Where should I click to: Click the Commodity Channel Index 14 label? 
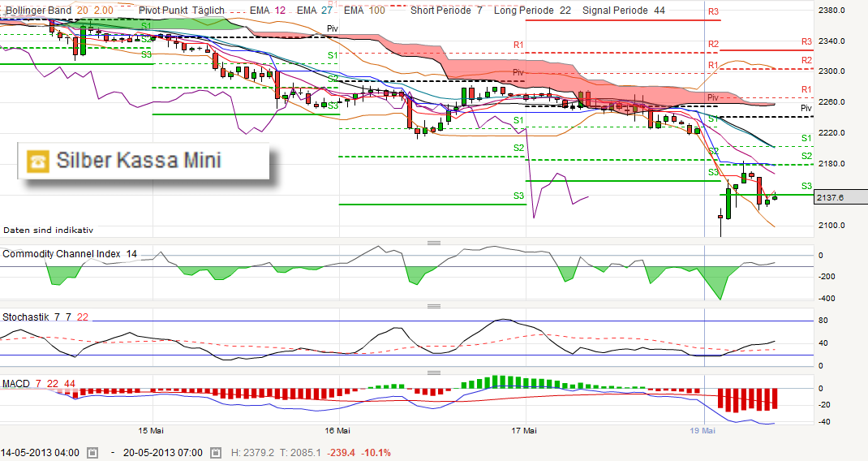70,254
